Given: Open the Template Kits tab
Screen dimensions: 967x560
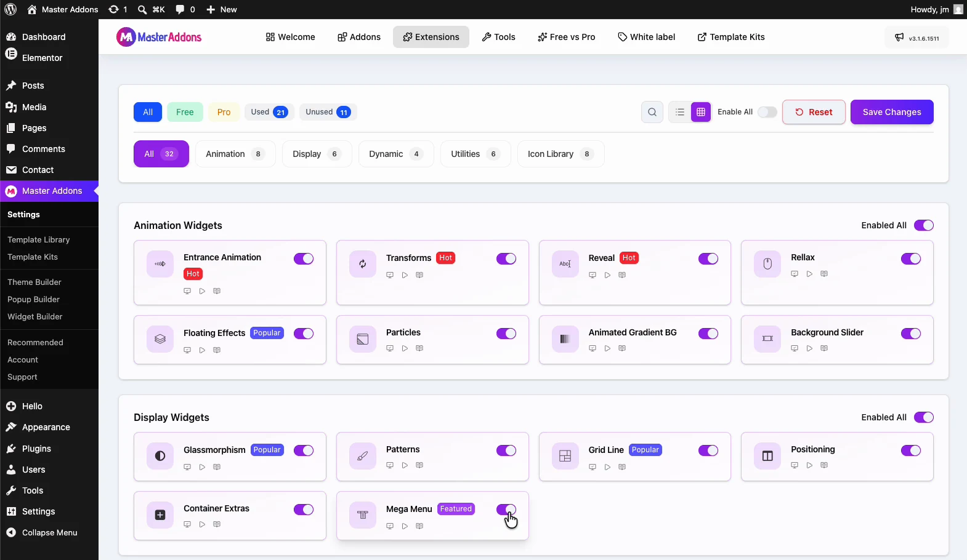Looking at the screenshot, I should (x=731, y=37).
